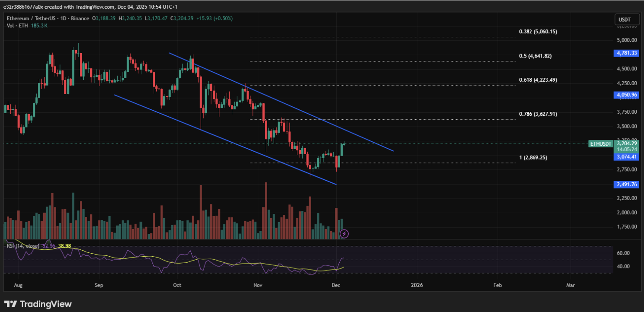Click the 4,781.33 blue price flag
The image size is (644, 312).
625,54
